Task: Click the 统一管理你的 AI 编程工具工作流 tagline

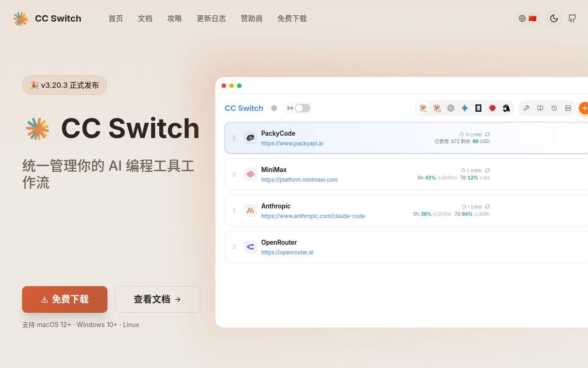Action: click(108, 174)
